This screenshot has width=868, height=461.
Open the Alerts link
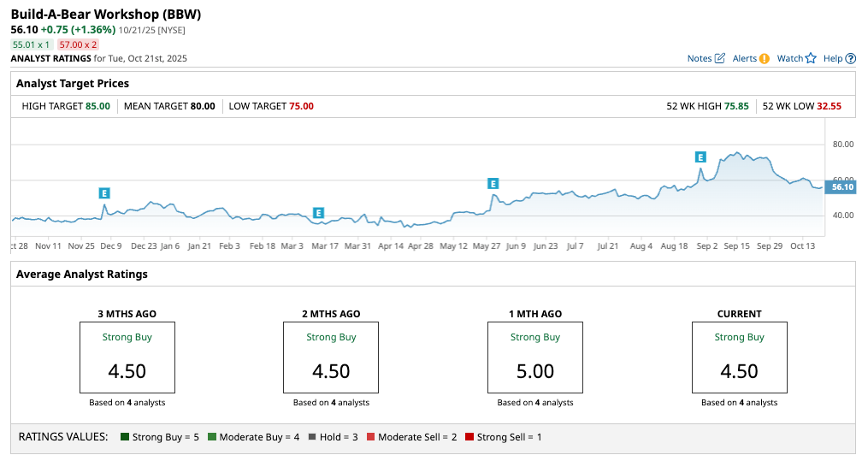pos(744,58)
